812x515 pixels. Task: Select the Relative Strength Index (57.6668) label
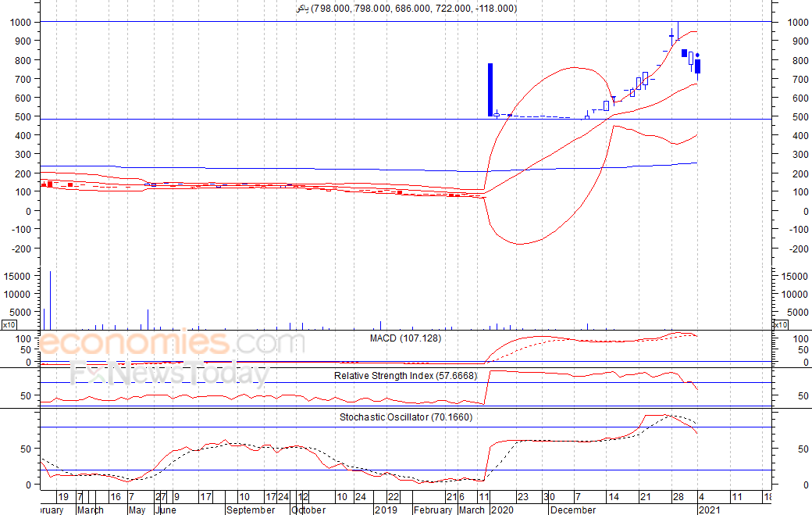(x=405, y=376)
